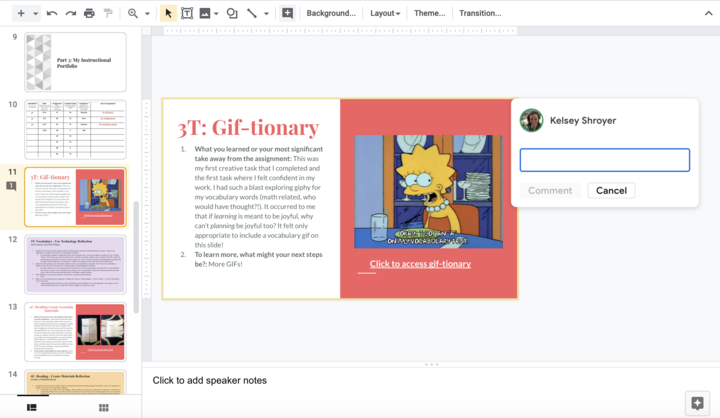This screenshot has width=720, height=418.
Task: Click Kelsey Shroyer's profile avatar
Action: [x=531, y=120]
